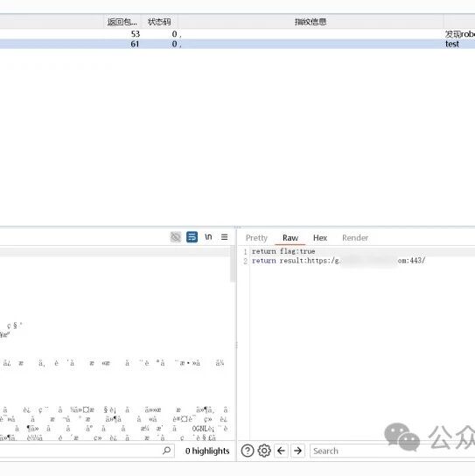Screen dimensions: 475x476
Task: Switch to the Raw tab
Action: (290, 238)
